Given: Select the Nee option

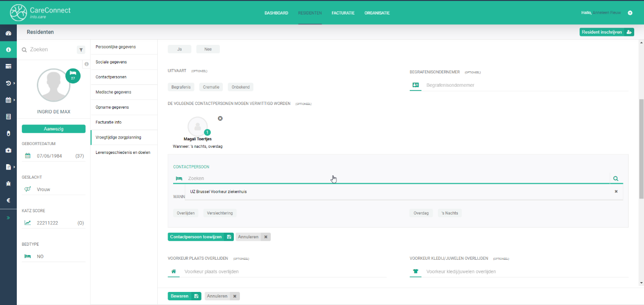Looking at the screenshot, I should (208, 49).
